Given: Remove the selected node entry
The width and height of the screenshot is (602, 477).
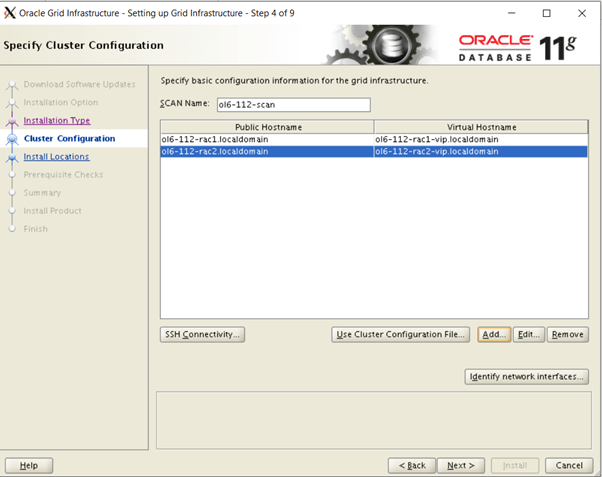Looking at the screenshot, I should (567, 335).
